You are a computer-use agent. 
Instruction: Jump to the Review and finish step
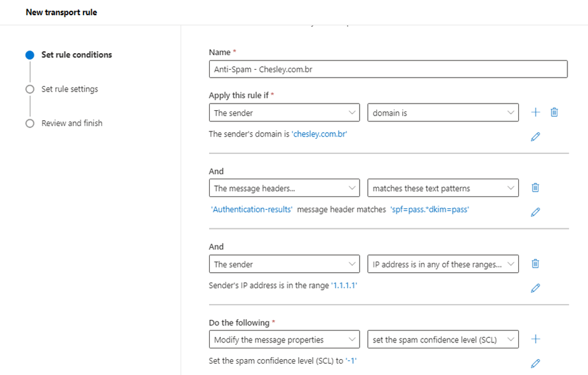coord(72,123)
